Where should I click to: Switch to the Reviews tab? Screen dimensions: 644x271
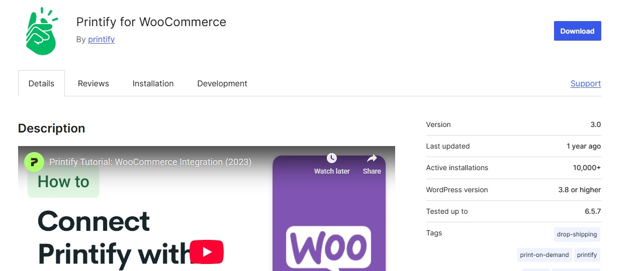click(93, 83)
